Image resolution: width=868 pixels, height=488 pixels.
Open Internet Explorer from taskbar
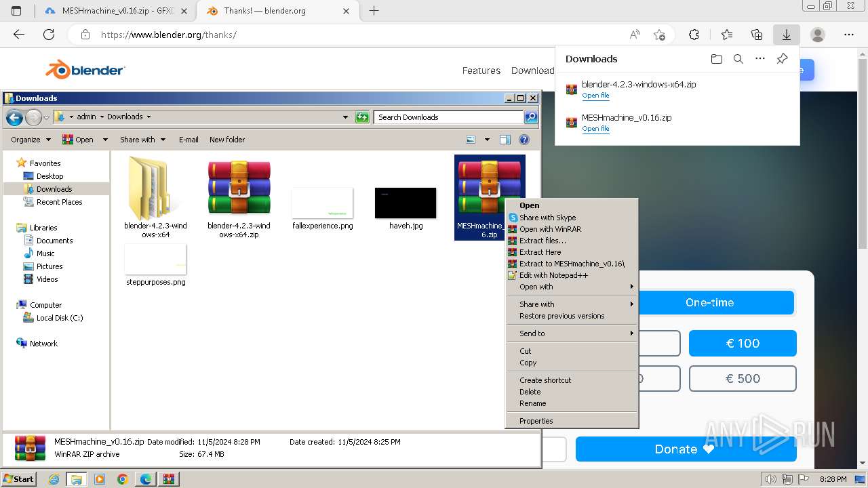pyautogui.click(x=54, y=479)
